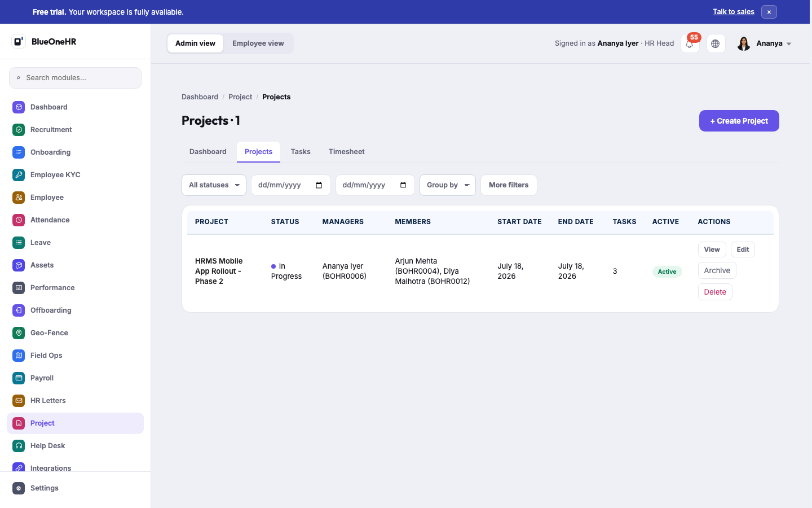This screenshot has width=812, height=508.
Task: Dismiss the free trial banner
Action: click(769, 12)
